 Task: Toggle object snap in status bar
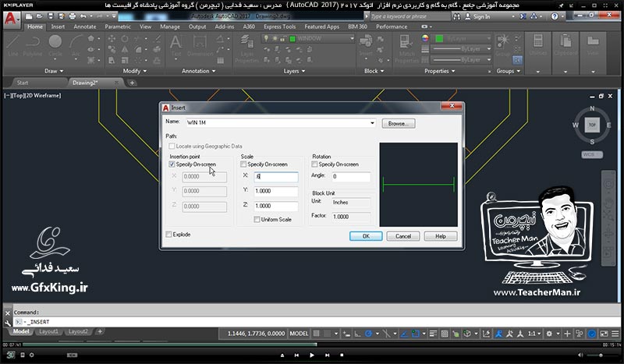click(415, 334)
